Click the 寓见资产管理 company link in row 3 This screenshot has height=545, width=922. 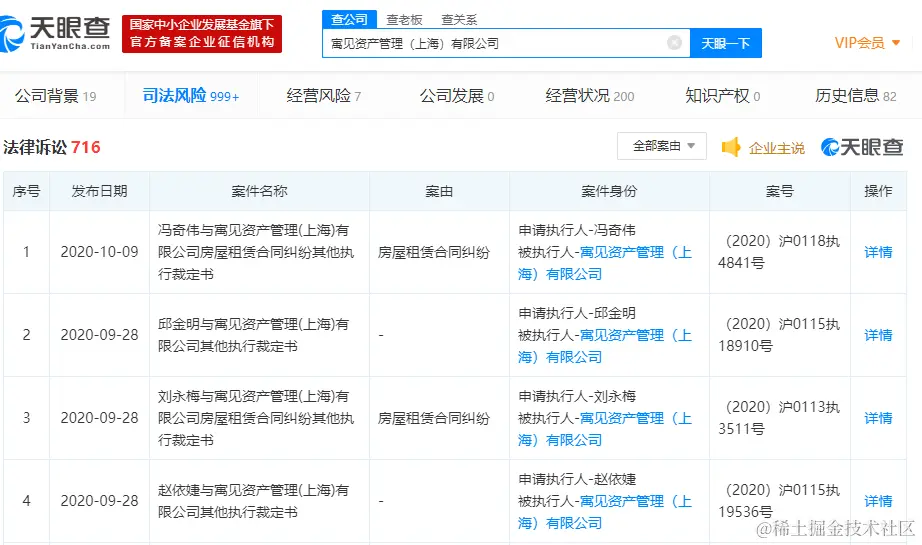[x=605, y=429]
